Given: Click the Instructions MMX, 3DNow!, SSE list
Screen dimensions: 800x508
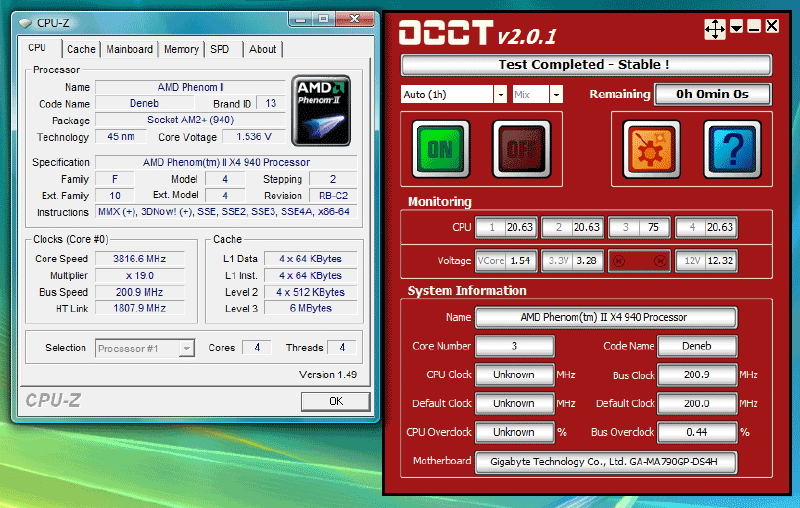Looking at the screenshot, I should [x=226, y=212].
